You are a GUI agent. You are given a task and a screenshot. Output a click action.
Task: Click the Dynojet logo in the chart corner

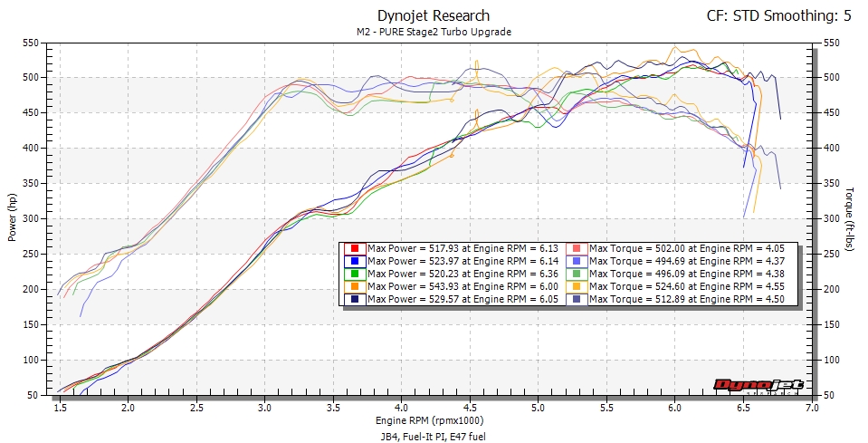tap(758, 385)
